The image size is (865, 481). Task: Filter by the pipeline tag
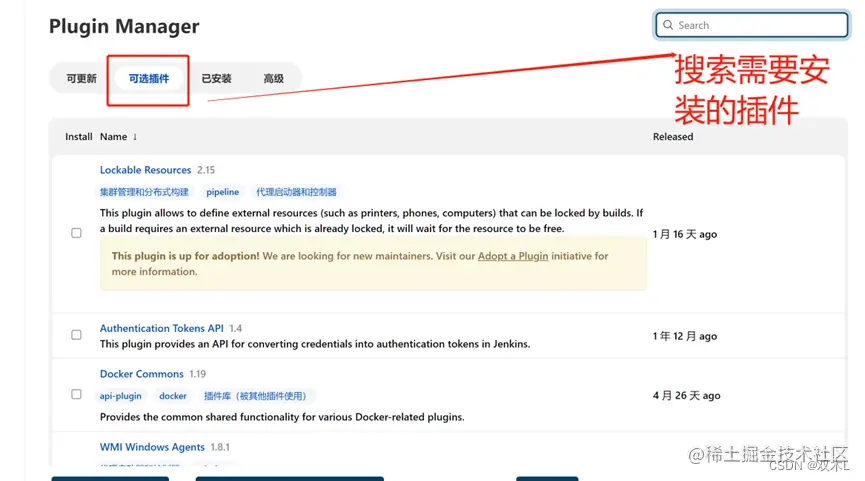pos(222,192)
